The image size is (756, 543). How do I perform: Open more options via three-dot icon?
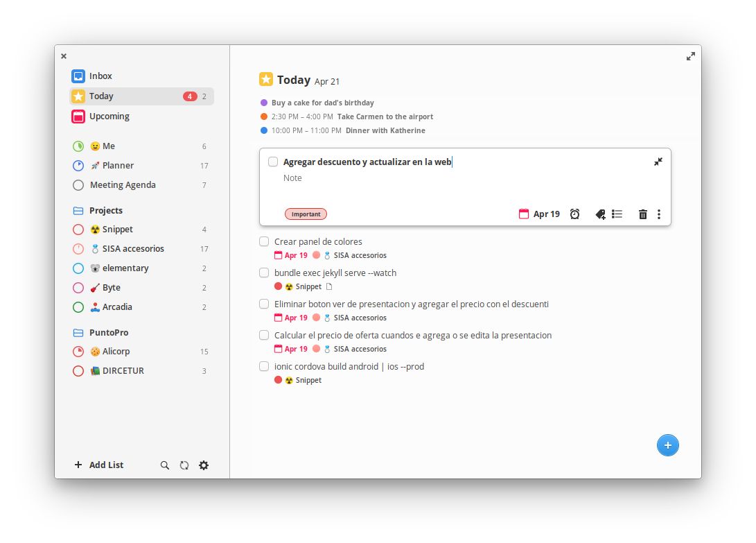[659, 214]
